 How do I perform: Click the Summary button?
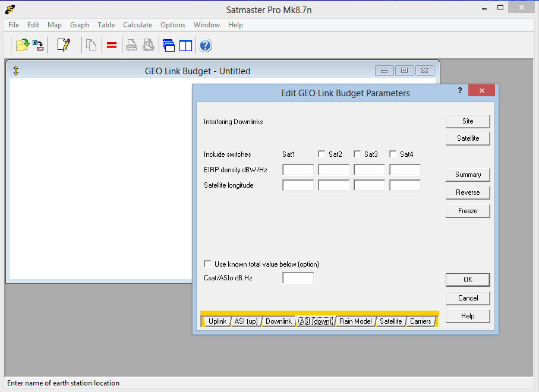468,175
